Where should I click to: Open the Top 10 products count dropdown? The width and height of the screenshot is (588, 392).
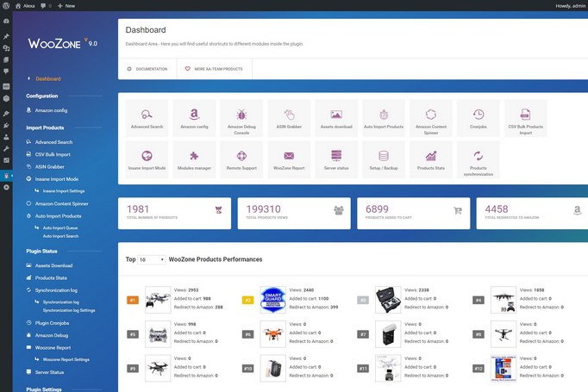click(x=152, y=259)
